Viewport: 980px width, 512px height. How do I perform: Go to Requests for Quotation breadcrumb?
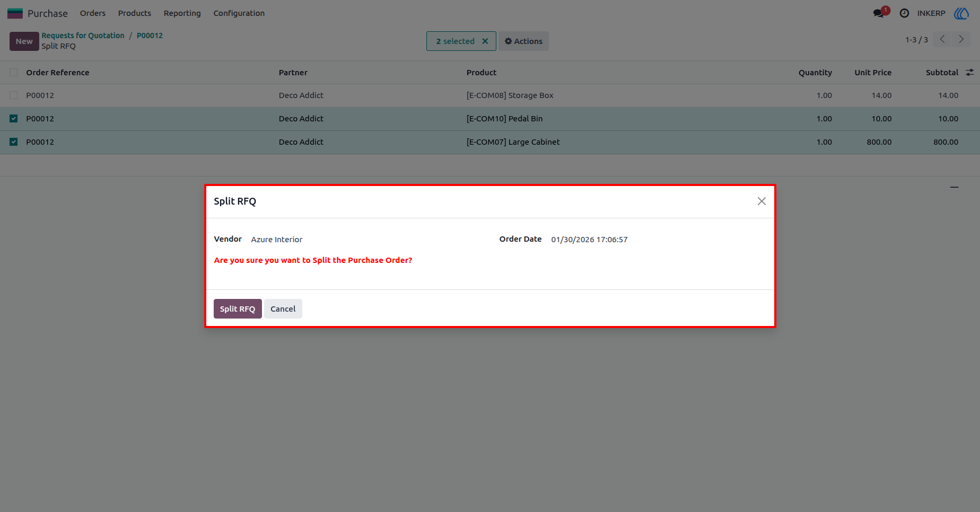(x=83, y=36)
